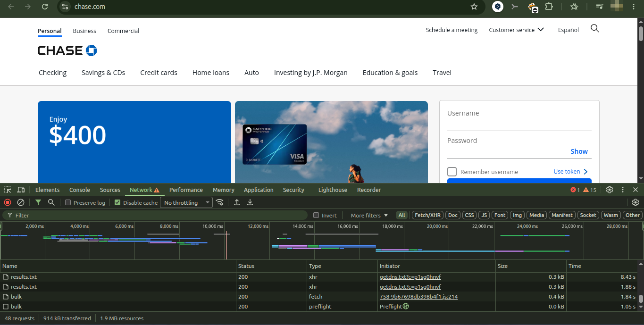Uncheck the Disable cache checkbox
Viewport: 644px width, 325px height.
[117, 202]
